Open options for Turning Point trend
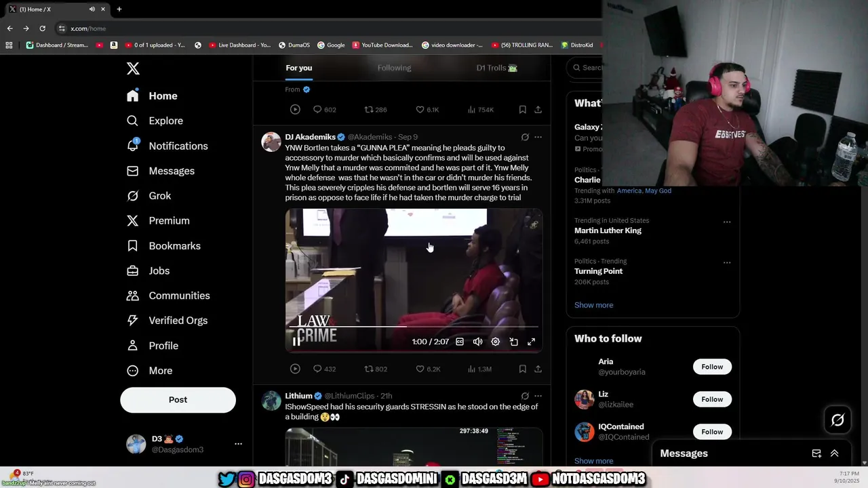 pyautogui.click(x=727, y=262)
